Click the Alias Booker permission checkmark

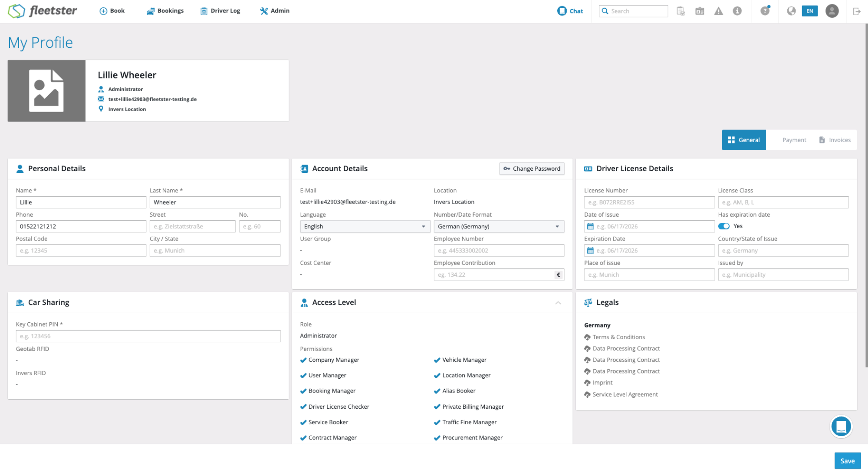pyautogui.click(x=437, y=391)
